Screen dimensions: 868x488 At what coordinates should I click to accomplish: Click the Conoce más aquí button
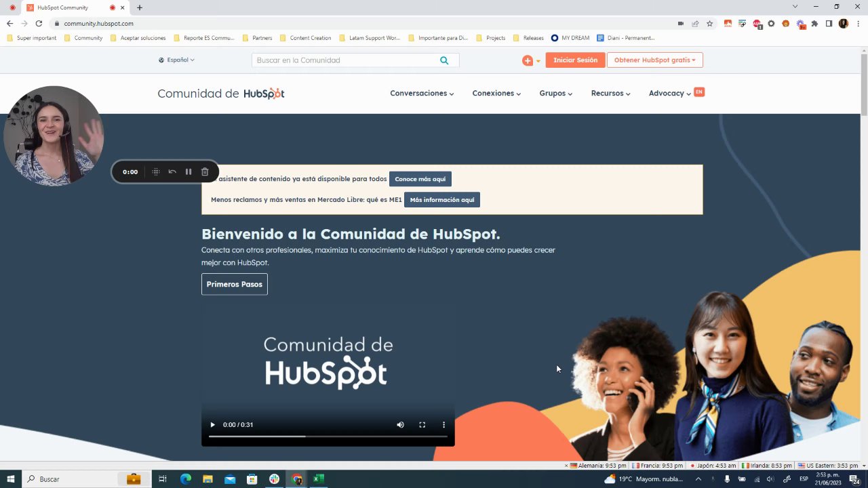pos(420,179)
